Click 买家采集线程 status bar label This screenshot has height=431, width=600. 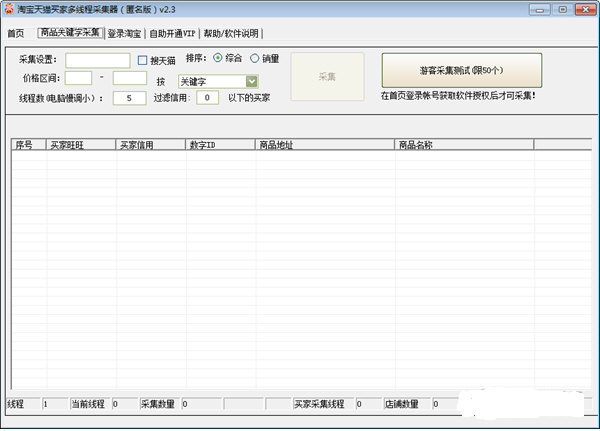(319, 404)
